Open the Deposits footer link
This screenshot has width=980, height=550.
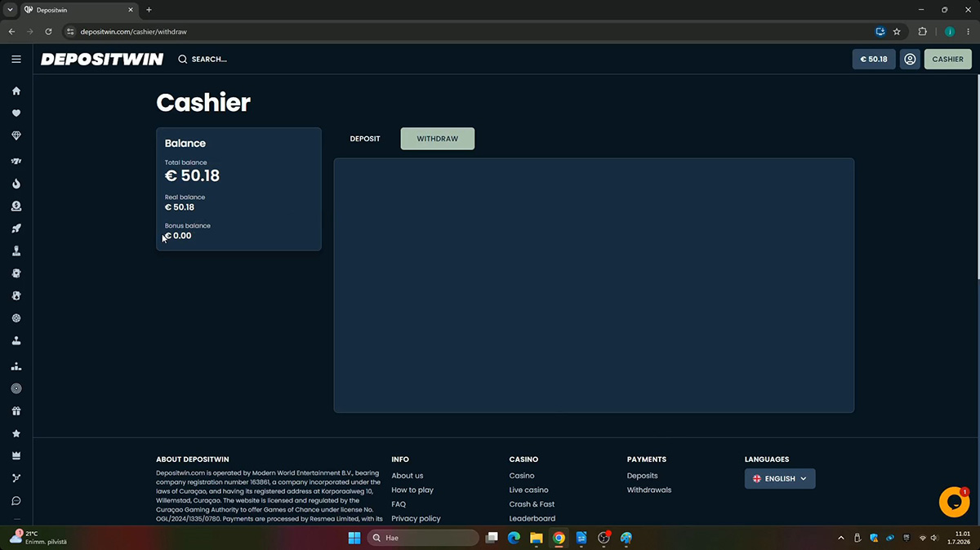click(x=643, y=476)
